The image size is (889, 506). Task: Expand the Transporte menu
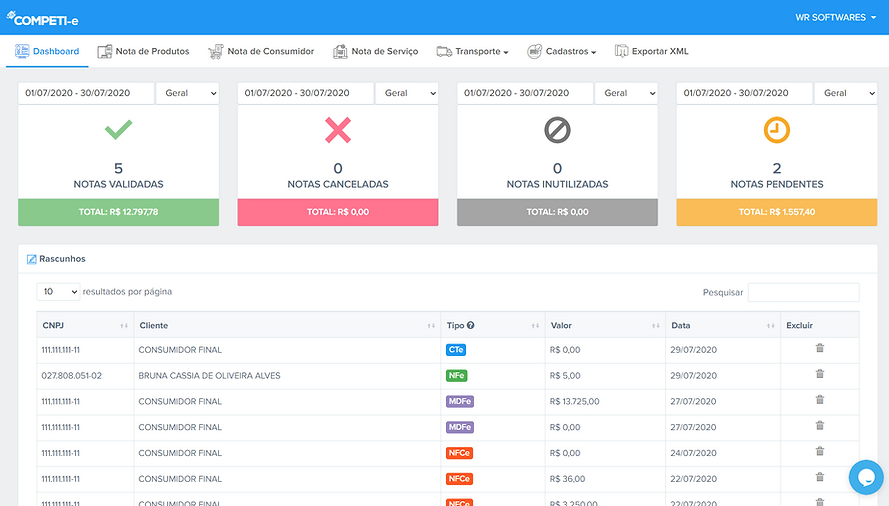[472, 51]
